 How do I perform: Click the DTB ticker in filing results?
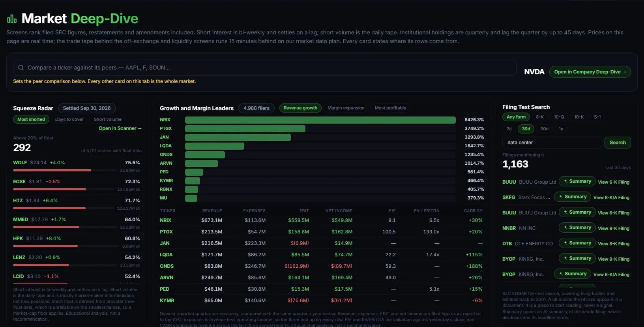(507, 244)
